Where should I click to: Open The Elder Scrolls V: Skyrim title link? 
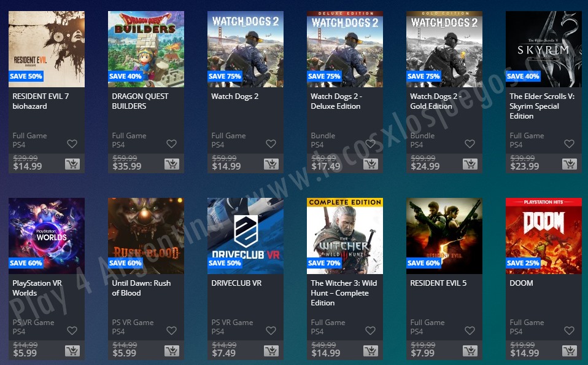pyautogui.click(x=542, y=106)
